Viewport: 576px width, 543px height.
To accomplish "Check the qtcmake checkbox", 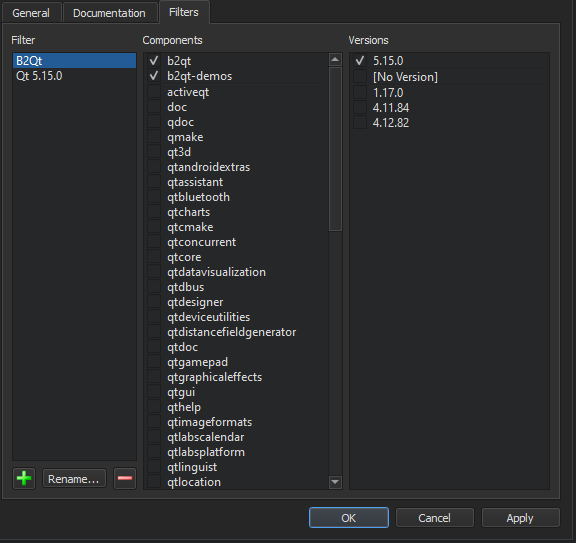I will [x=154, y=227].
